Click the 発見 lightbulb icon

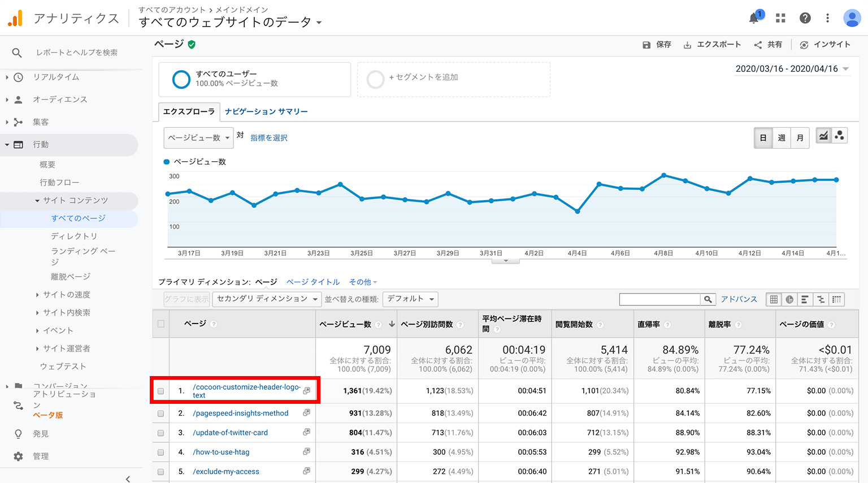pyautogui.click(x=19, y=434)
